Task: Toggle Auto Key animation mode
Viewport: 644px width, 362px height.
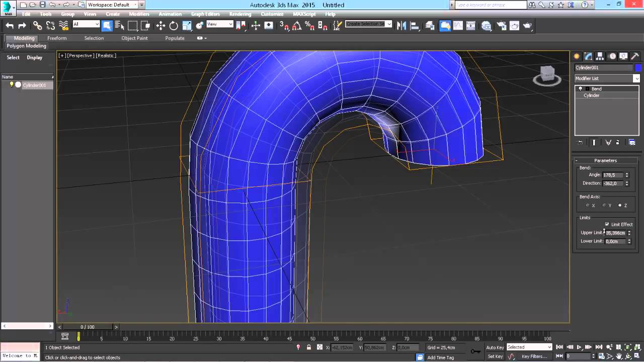Action: point(495,347)
